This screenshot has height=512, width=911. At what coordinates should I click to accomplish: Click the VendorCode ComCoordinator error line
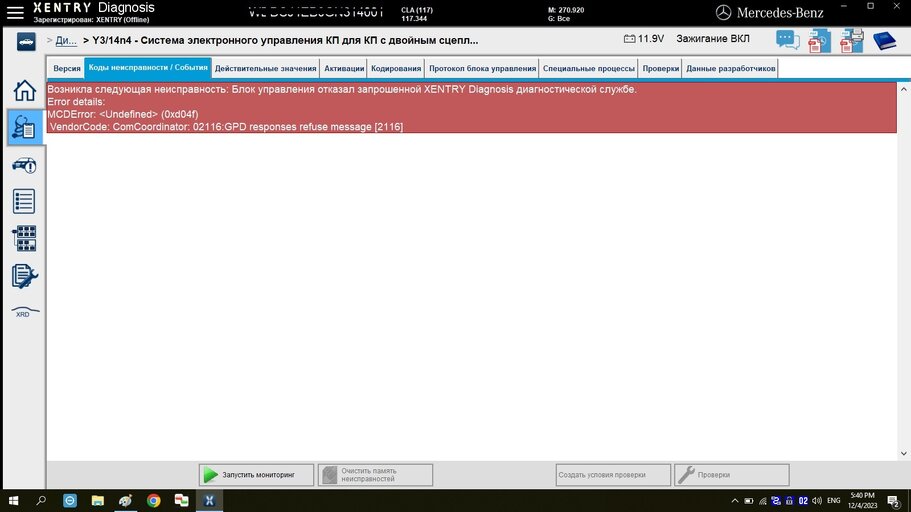coord(227,127)
